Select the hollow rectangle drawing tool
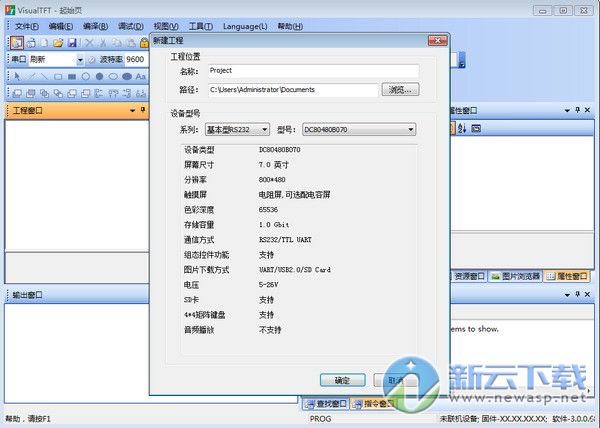 click(58, 77)
